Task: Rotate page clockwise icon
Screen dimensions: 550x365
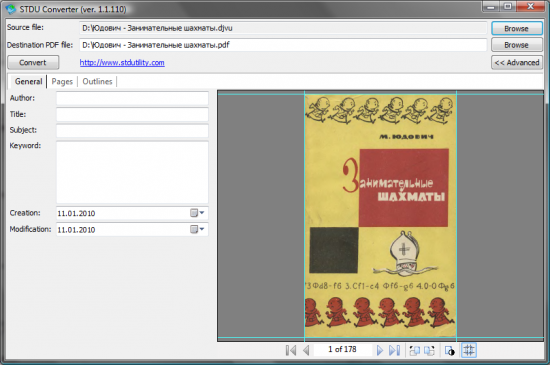Action: pyautogui.click(x=429, y=350)
